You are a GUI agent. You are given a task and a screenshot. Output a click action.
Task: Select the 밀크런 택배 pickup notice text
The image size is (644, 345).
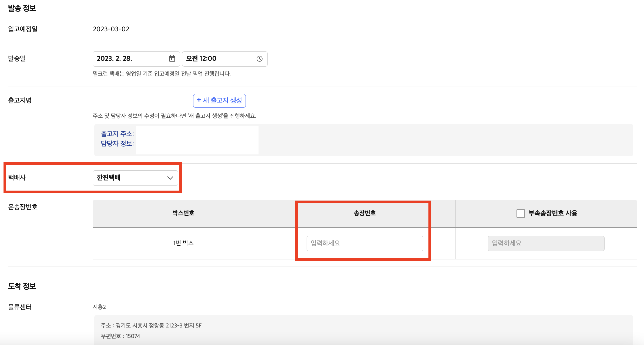[162, 74]
